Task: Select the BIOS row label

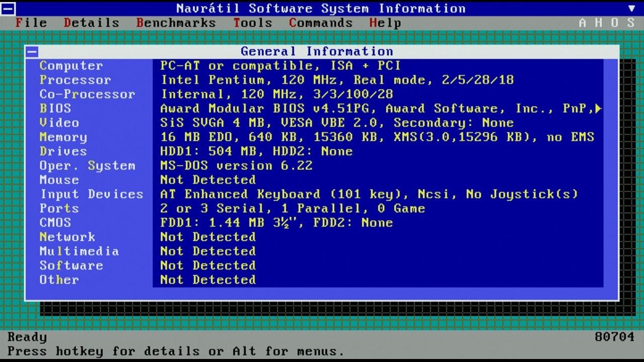Action: tap(55, 108)
